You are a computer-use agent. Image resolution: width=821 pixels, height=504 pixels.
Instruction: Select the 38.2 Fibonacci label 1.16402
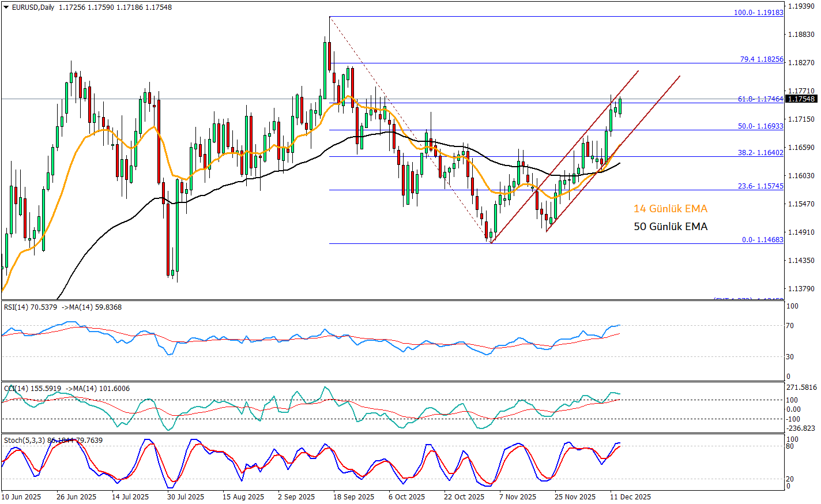(x=760, y=153)
